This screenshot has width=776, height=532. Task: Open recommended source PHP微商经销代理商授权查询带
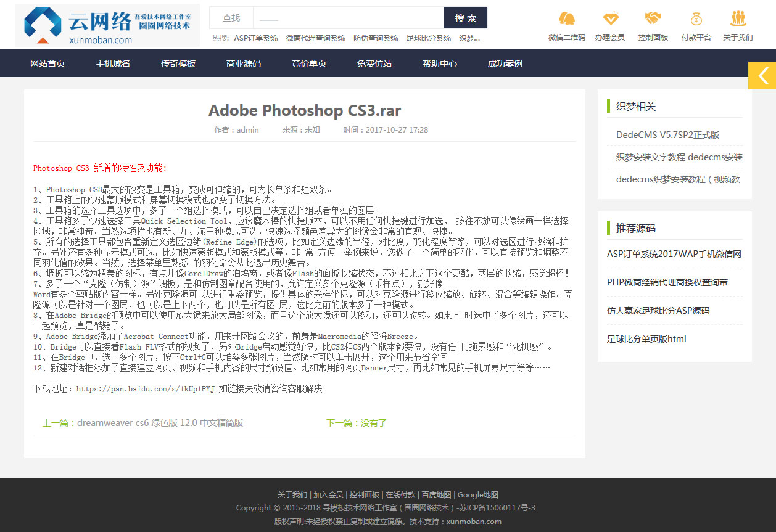pos(667,282)
